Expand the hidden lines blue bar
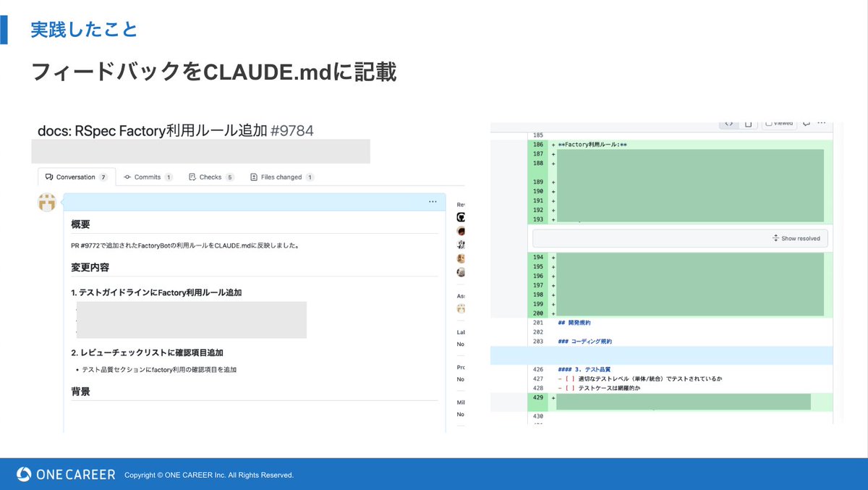 pyautogui.click(x=662, y=355)
